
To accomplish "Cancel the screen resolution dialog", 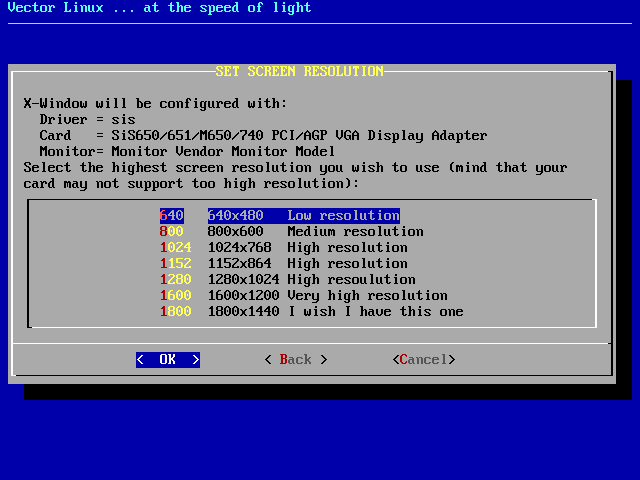I will pyautogui.click(x=423, y=359).
